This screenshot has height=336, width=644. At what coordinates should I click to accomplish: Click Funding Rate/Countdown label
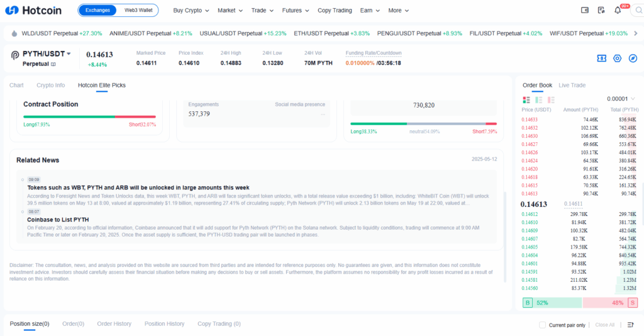(374, 53)
